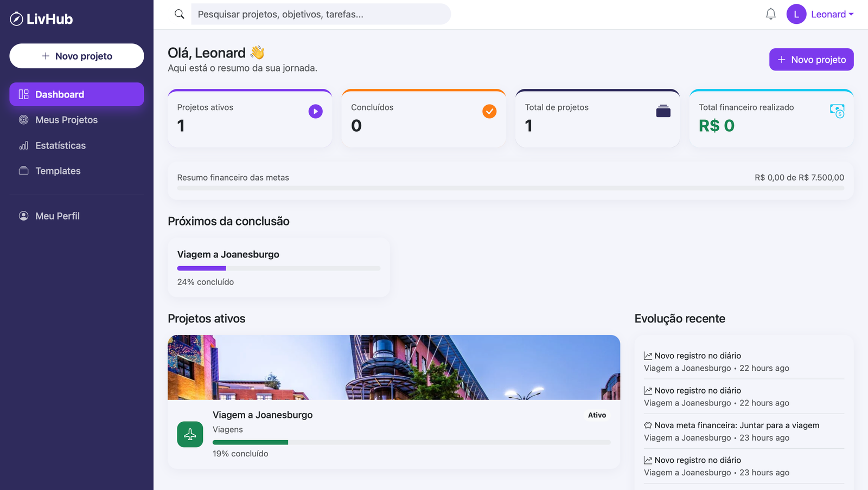Click the briefcase icon on Total de projetos

(x=663, y=111)
